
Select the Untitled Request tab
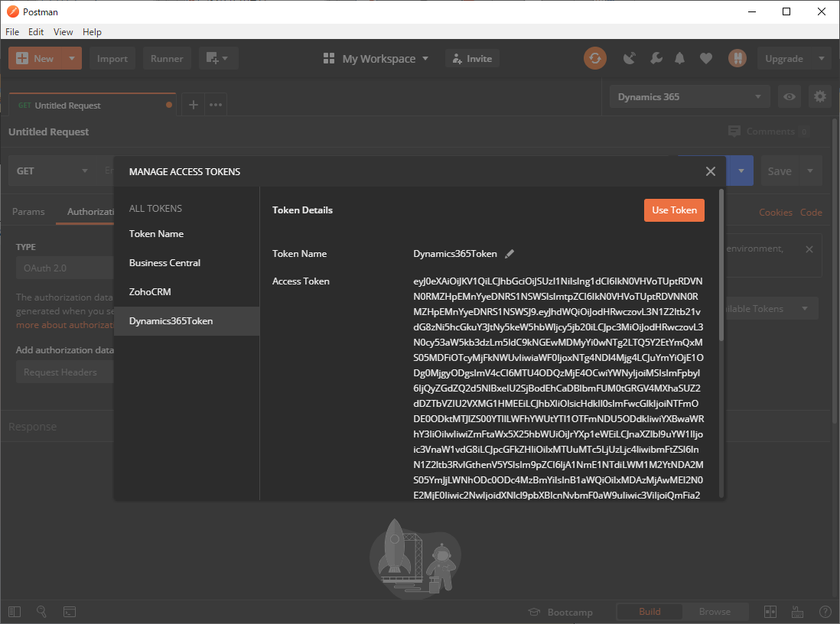coord(92,105)
